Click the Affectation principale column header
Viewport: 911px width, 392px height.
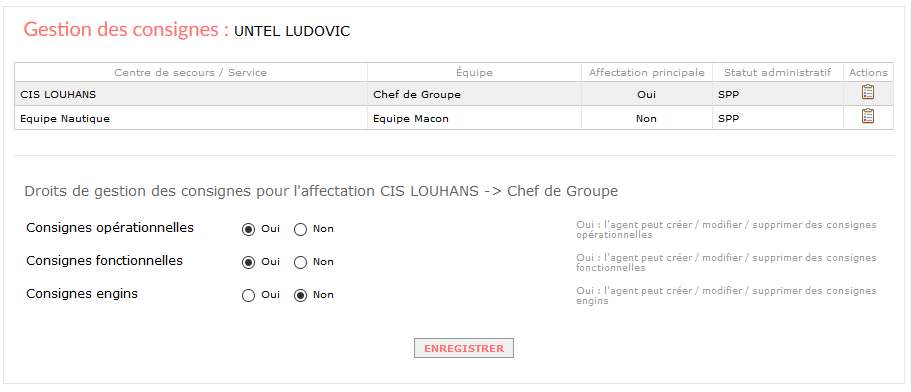(x=647, y=73)
